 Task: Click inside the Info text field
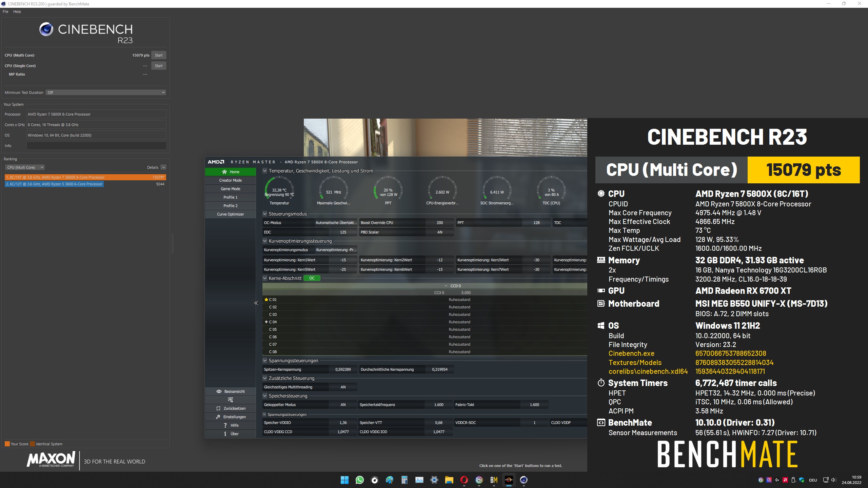click(96, 146)
